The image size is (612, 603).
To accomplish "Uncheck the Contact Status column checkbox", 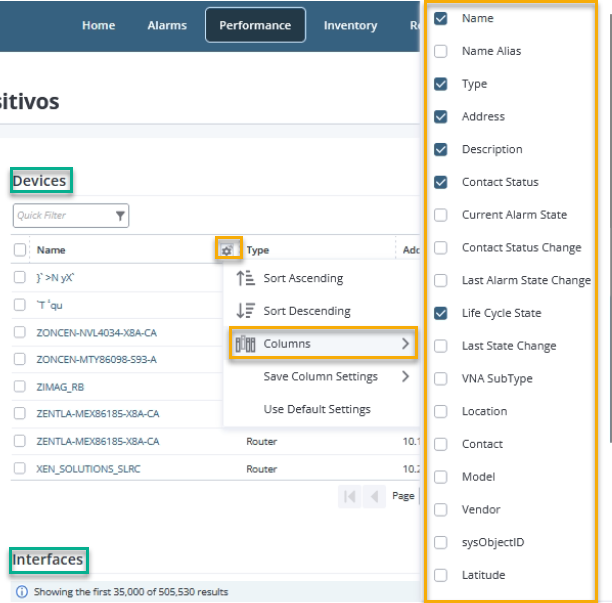I will (441, 182).
